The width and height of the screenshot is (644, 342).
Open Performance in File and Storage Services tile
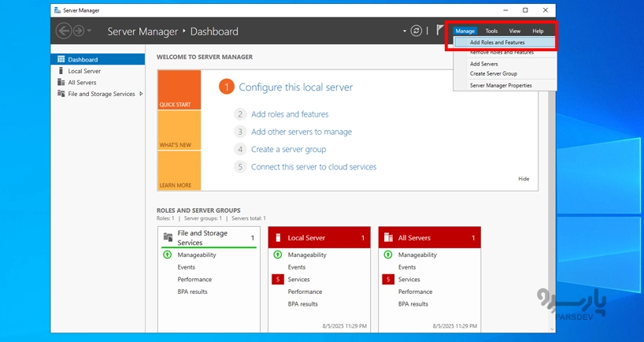coord(194,280)
